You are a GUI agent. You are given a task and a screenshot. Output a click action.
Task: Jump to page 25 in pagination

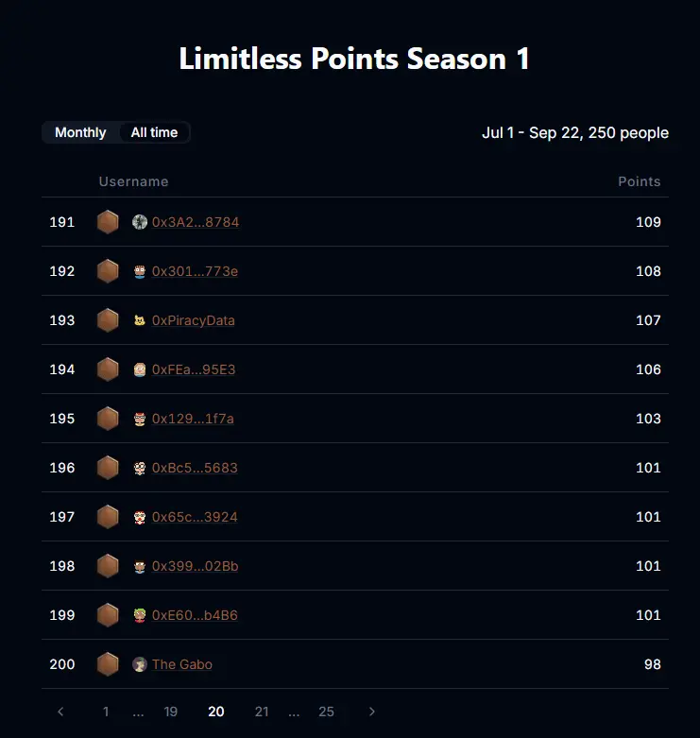(326, 712)
